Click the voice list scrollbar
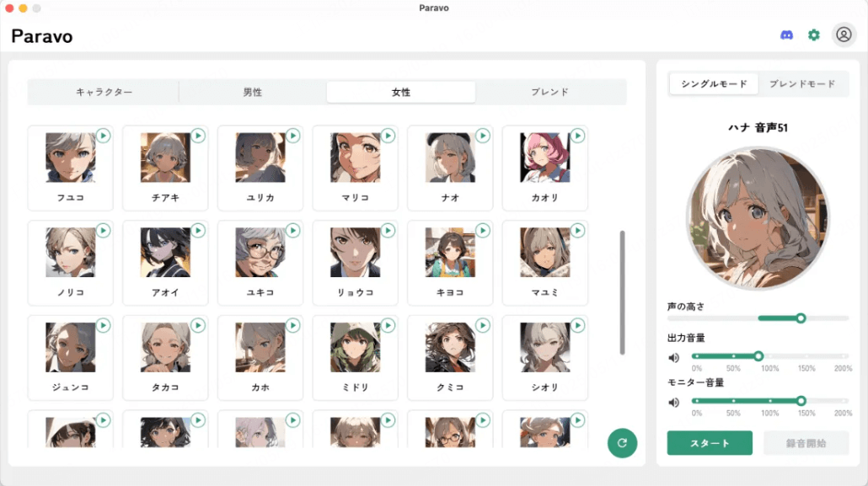 point(622,292)
